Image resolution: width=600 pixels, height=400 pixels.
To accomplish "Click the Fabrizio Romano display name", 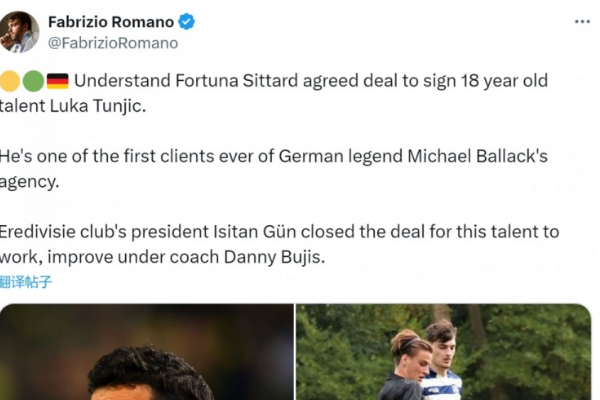I will pos(111,22).
